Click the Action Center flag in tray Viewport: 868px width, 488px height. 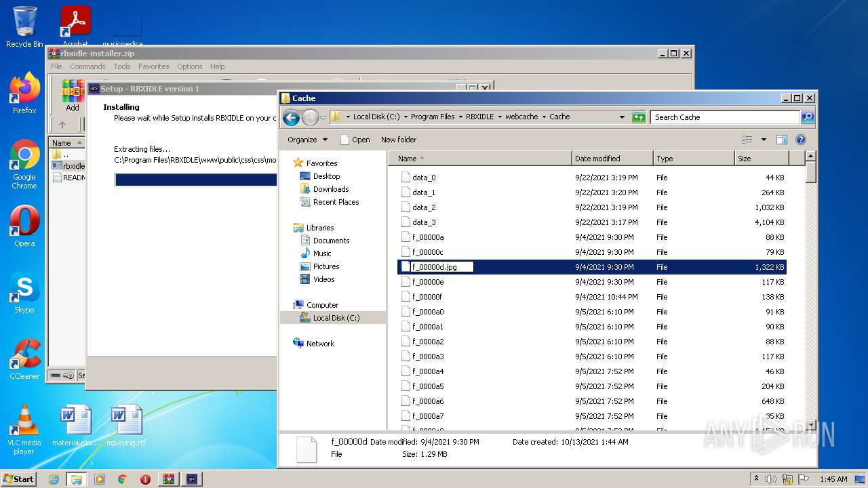coord(804,479)
